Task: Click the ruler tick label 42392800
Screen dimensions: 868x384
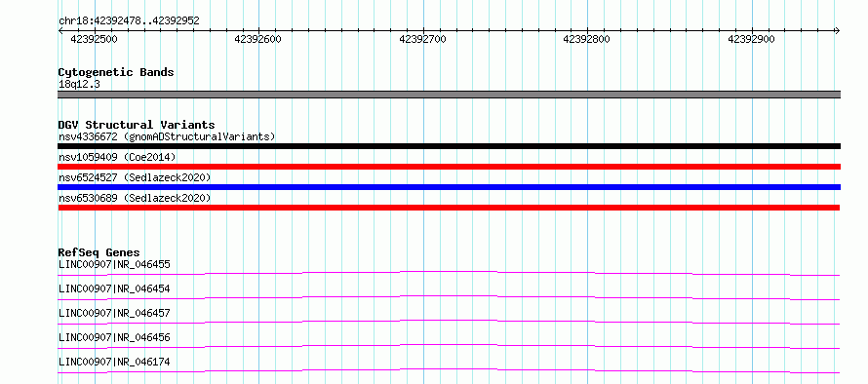Action: coord(586,39)
